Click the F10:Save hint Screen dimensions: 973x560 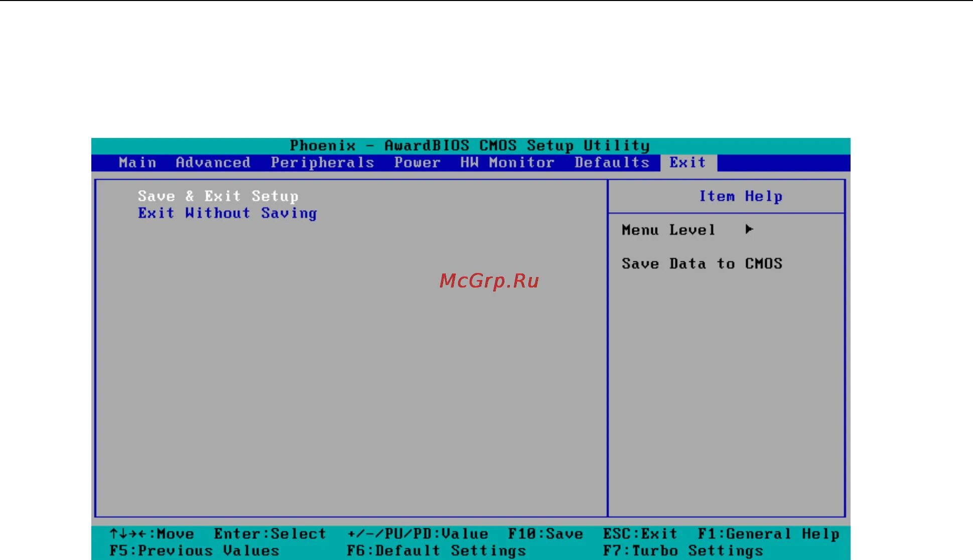coord(545,534)
